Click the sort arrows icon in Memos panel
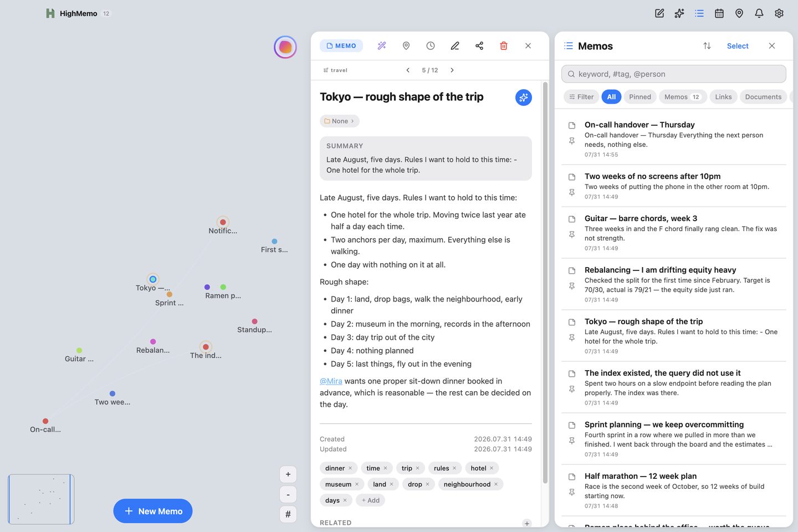 pos(707,46)
